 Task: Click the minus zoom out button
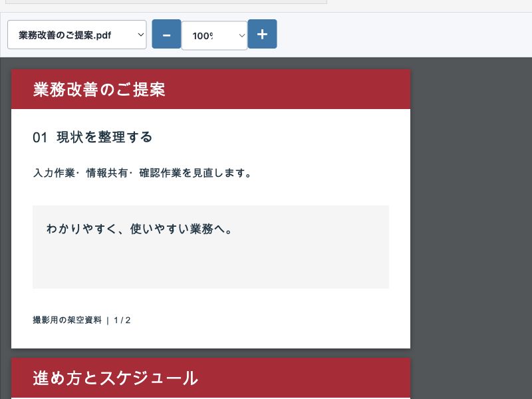coord(166,35)
